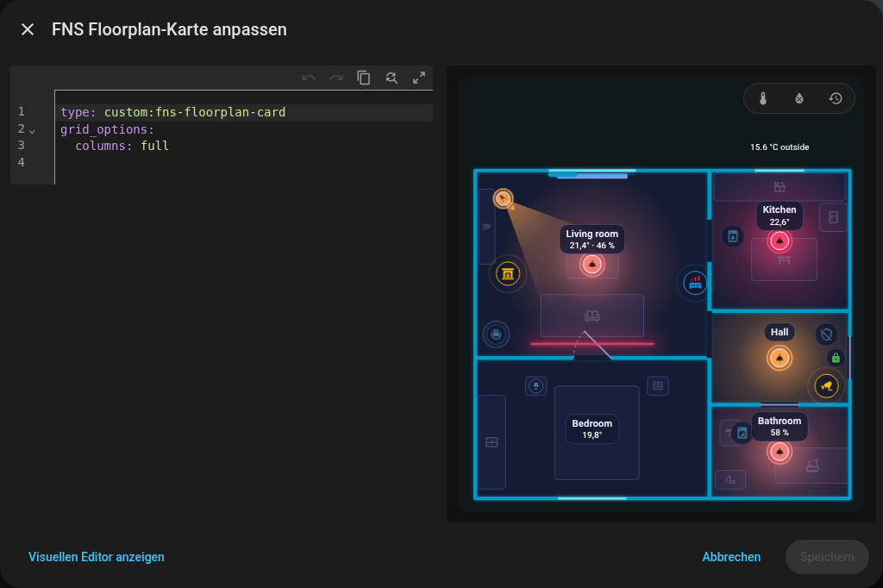Click the alarm shield icon in Hall

826,335
